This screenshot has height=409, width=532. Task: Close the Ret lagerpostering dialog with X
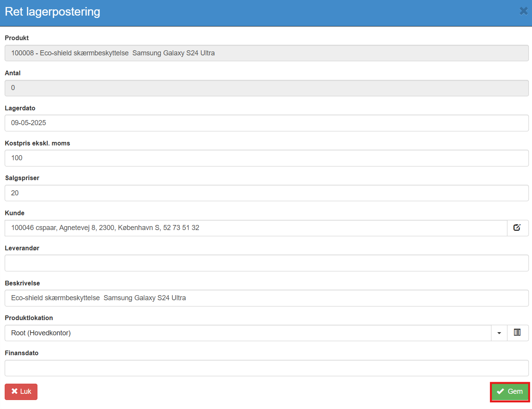[523, 11]
